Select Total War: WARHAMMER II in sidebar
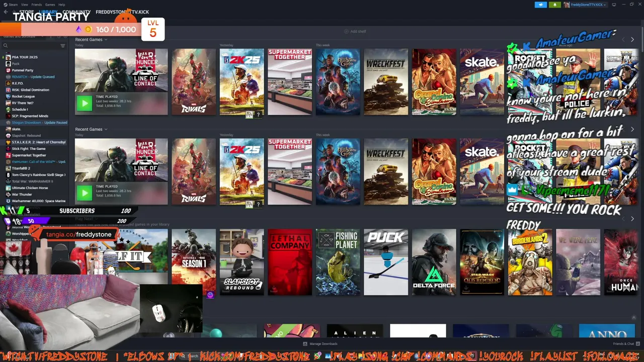 click(x=32, y=182)
